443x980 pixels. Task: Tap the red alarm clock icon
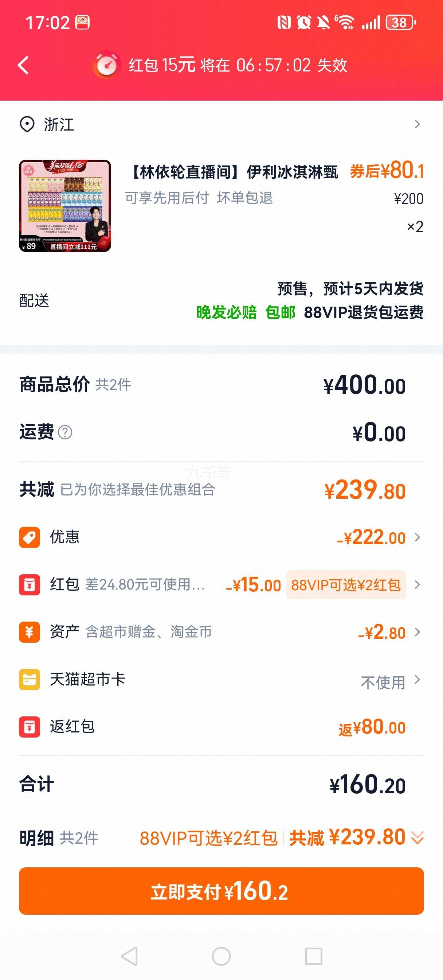click(106, 65)
